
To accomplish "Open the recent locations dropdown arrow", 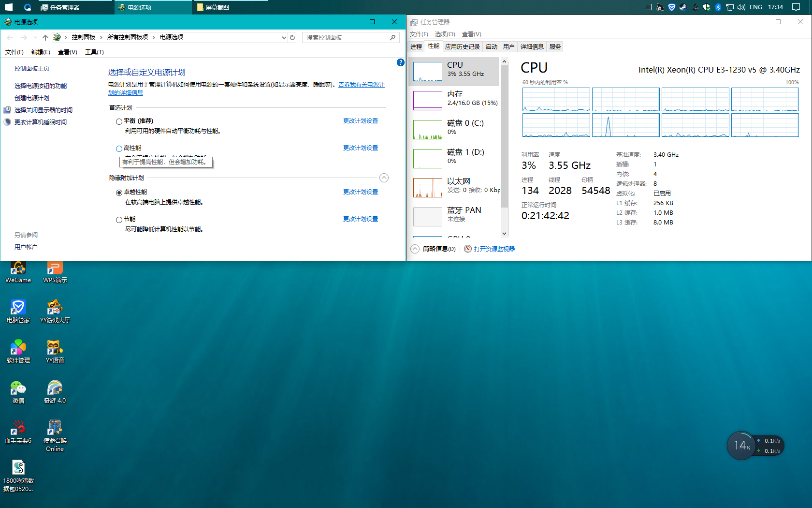I will tap(35, 37).
